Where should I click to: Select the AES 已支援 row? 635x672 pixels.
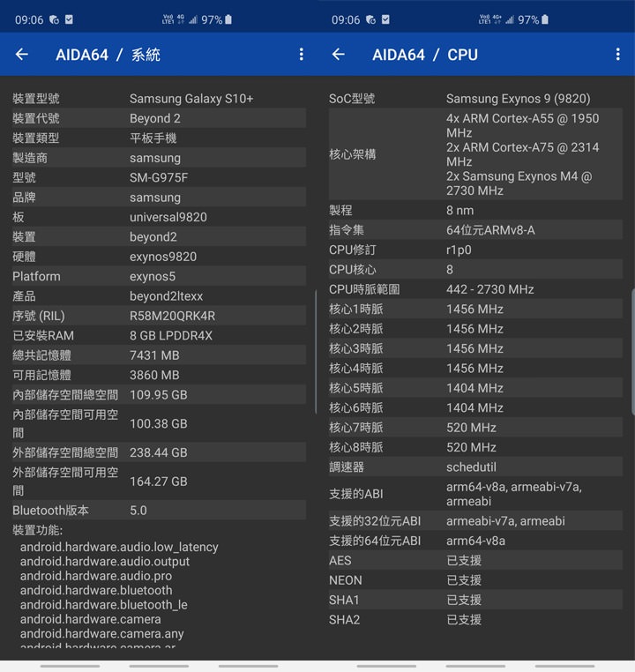[475, 560]
